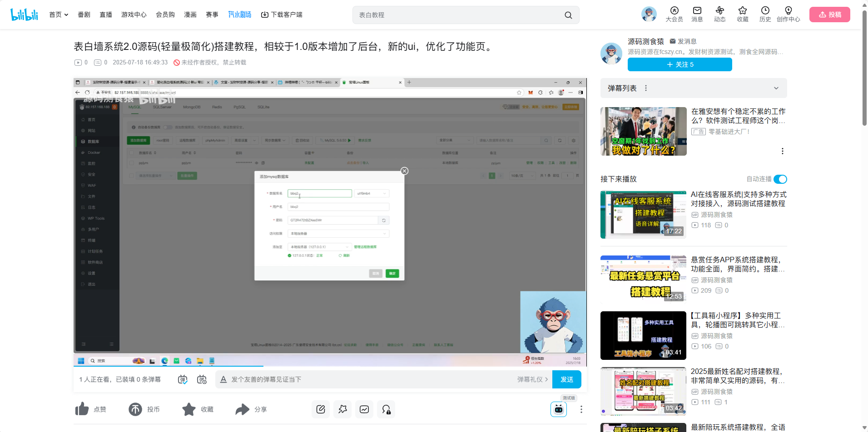The image size is (868, 432).
Task: Open title 2025最新姓名配对搭建教程
Action: coord(738,376)
